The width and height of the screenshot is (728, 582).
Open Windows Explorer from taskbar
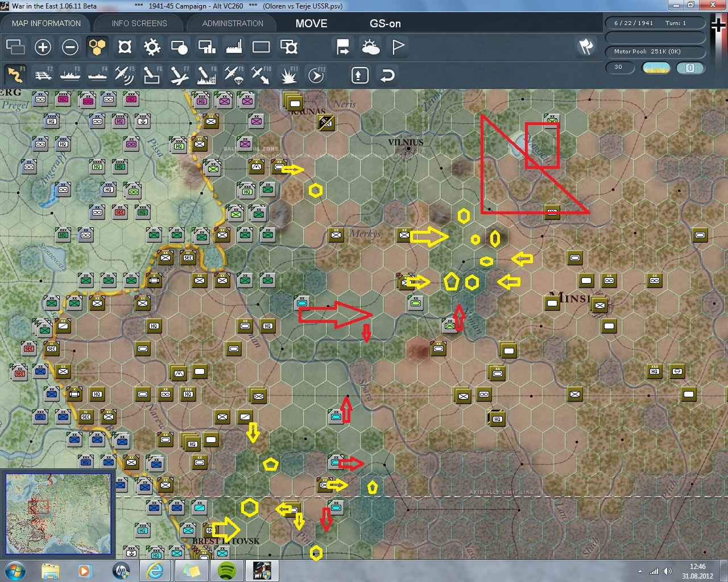51,571
